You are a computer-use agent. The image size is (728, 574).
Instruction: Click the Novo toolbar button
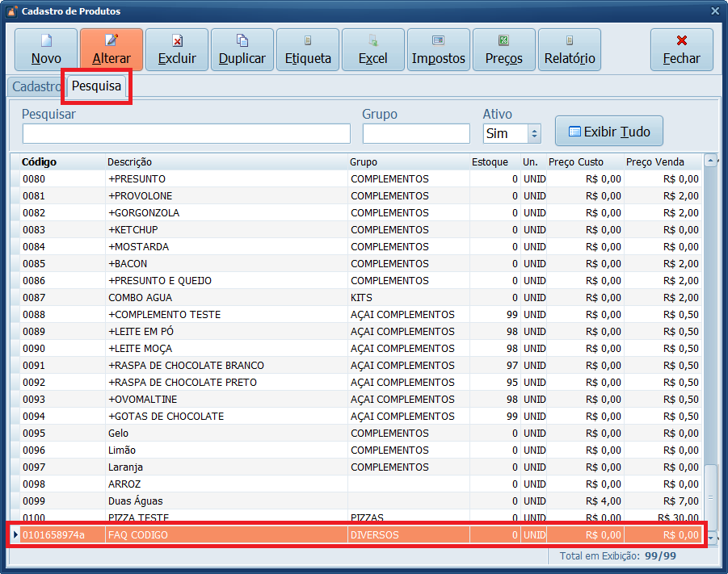[46, 49]
